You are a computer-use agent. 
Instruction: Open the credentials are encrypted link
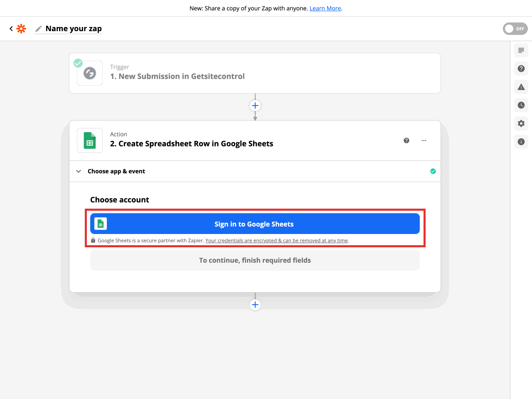[x=276, y=241]
